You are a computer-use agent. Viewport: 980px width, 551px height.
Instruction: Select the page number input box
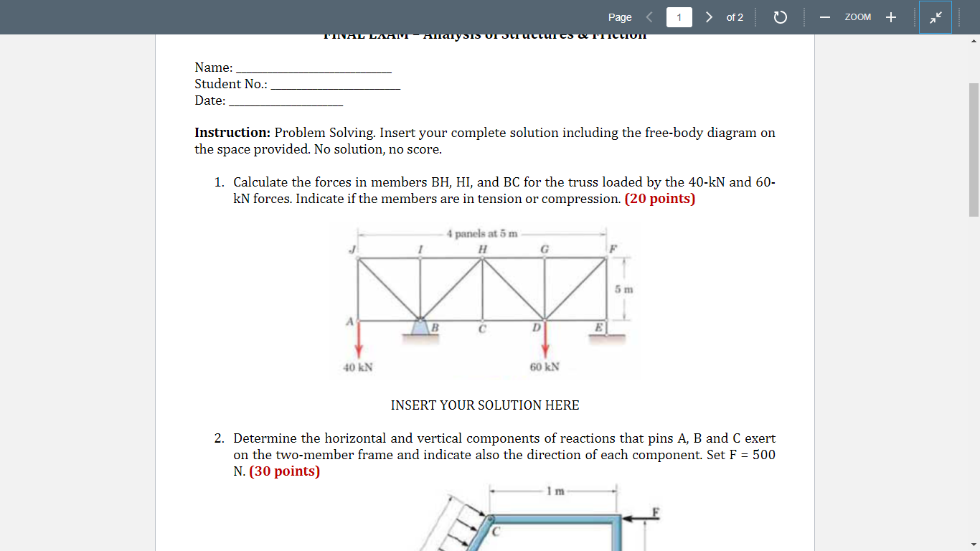679,17
